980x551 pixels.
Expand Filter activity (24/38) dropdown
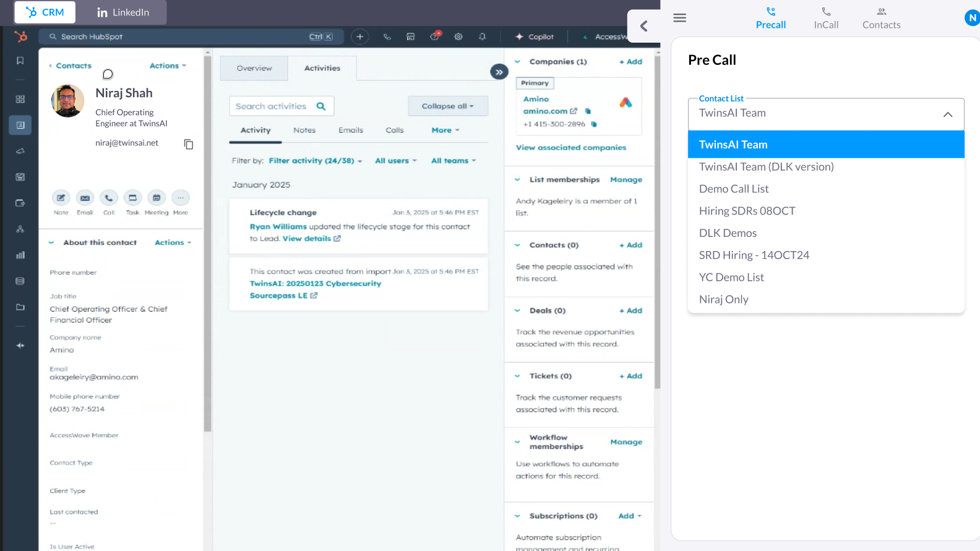315,161
